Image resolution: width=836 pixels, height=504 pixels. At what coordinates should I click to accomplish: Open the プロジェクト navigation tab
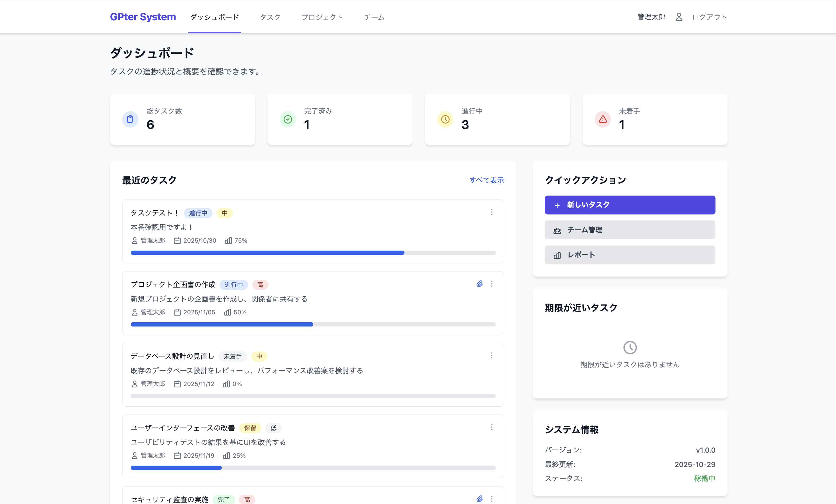(322, 17)
